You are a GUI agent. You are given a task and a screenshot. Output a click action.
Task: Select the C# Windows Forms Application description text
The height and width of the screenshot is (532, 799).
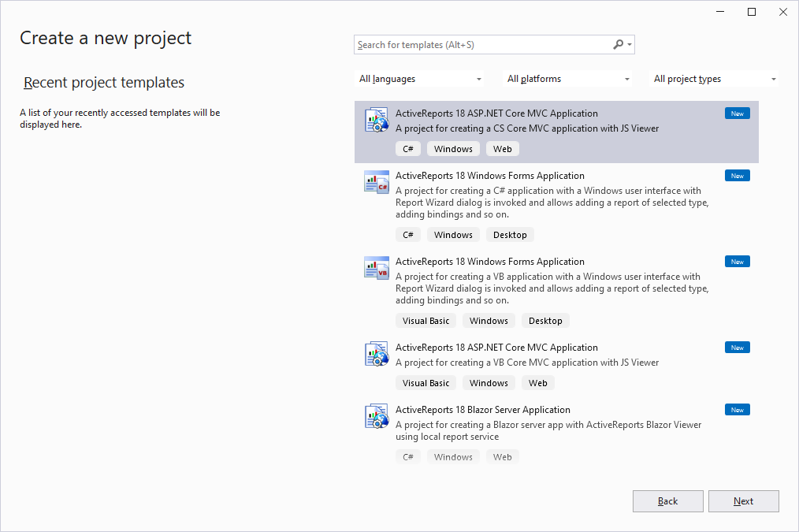coord(552,203)
